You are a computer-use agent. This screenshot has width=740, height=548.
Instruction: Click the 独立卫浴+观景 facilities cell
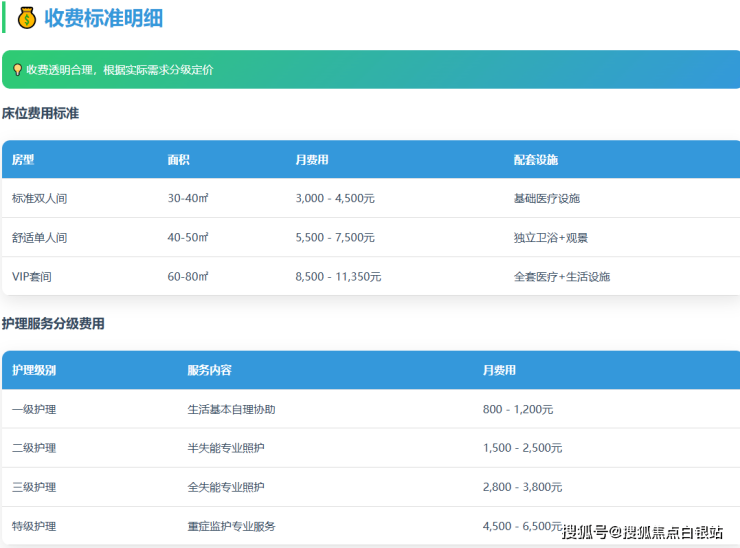[551, 238]
